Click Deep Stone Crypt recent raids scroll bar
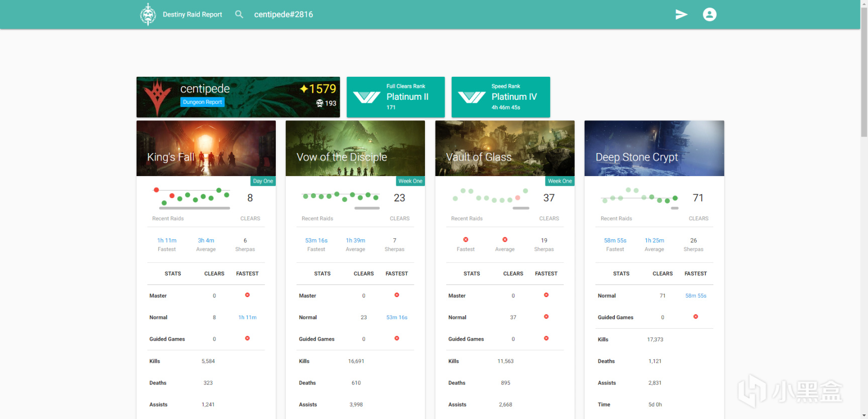Viewport: 868px width, 419px height. (675, 208)
